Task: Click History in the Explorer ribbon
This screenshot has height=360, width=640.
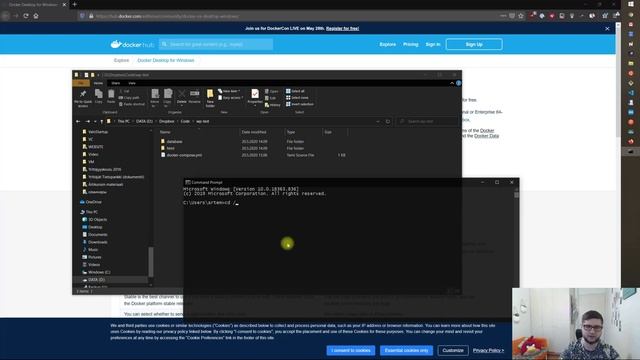Action: 273,105
